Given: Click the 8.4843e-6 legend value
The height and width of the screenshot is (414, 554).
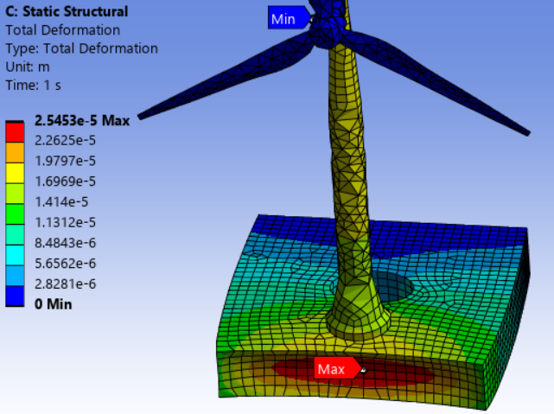Looking at the screenshot, I should tap(65, 243).
